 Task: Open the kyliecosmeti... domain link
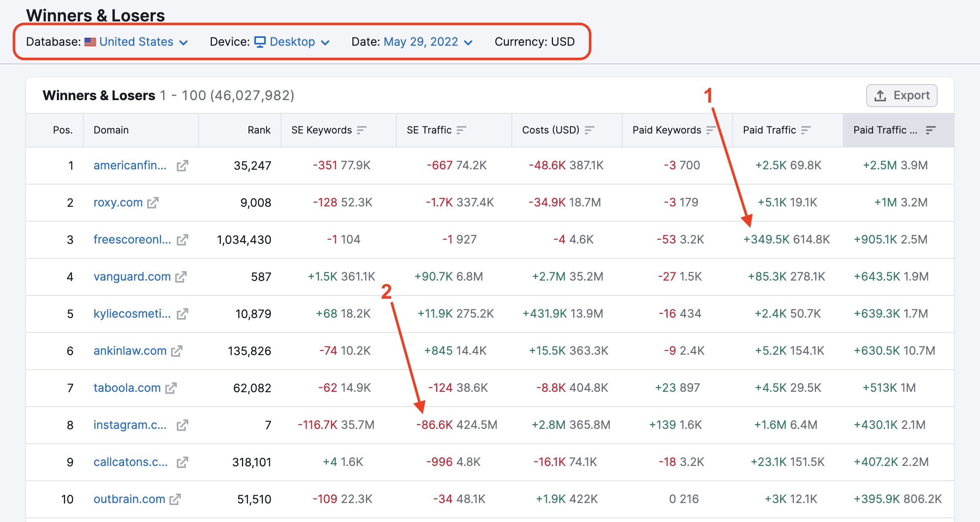(132, 314)
